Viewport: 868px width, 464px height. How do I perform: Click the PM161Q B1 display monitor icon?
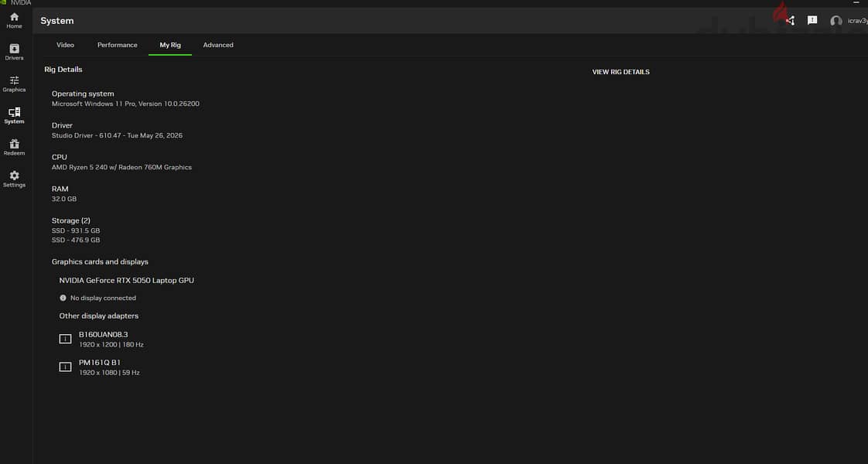tap(65, 367)
